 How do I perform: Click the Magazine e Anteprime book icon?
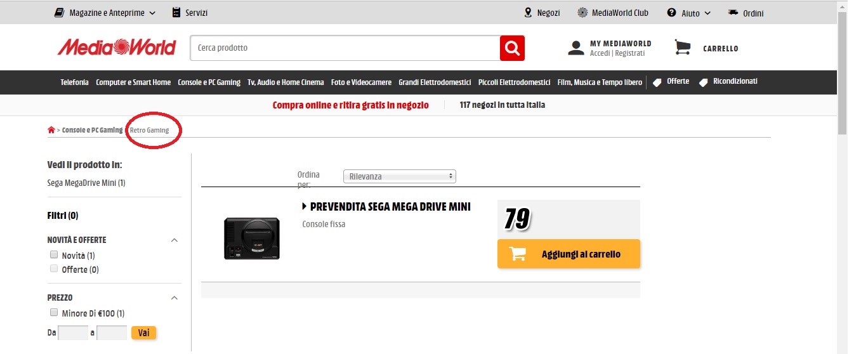pyautogui.click(x=60, y=13)
